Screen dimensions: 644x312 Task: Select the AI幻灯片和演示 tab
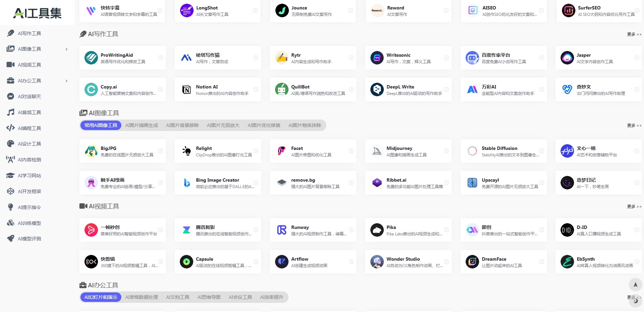coord(101,297)
